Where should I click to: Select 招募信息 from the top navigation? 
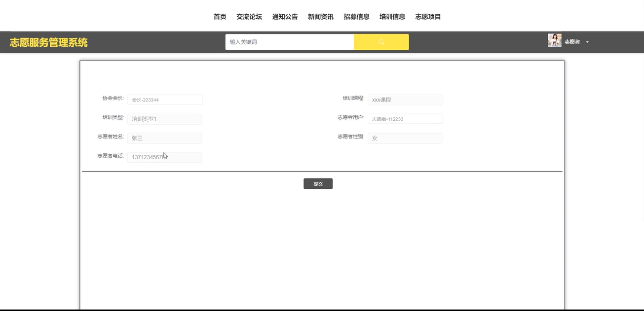pyautogui.click(x=356, y=17)
